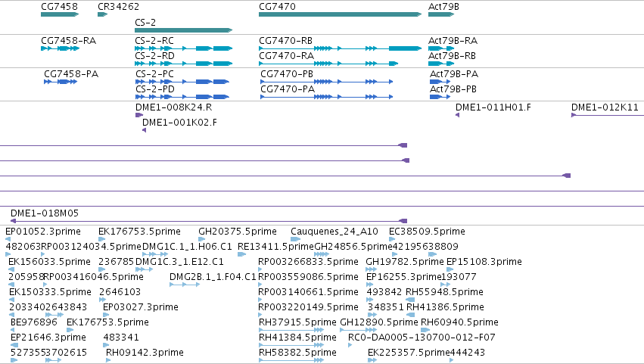Click the Act79B-PB protein glyph
The width and height of the screenshot is (644, 364).
click(x=440, y=97)
